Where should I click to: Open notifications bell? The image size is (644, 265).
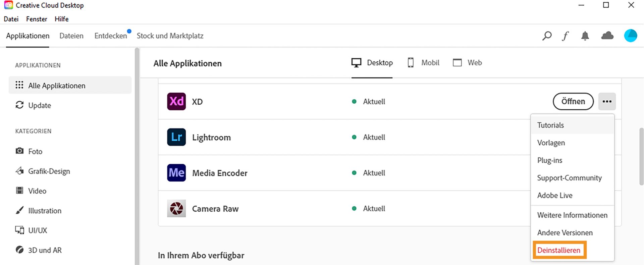(585, 36)
